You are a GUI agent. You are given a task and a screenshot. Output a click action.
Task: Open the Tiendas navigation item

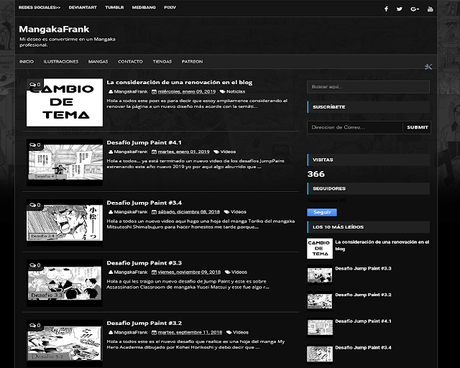pos(162,62)
